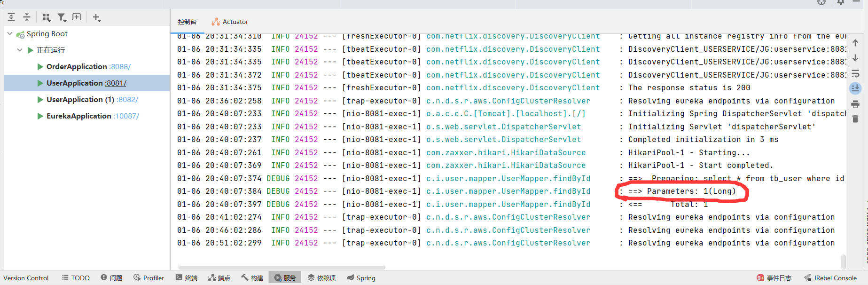Click OrderApplication green run icon

tap(40, 67)
